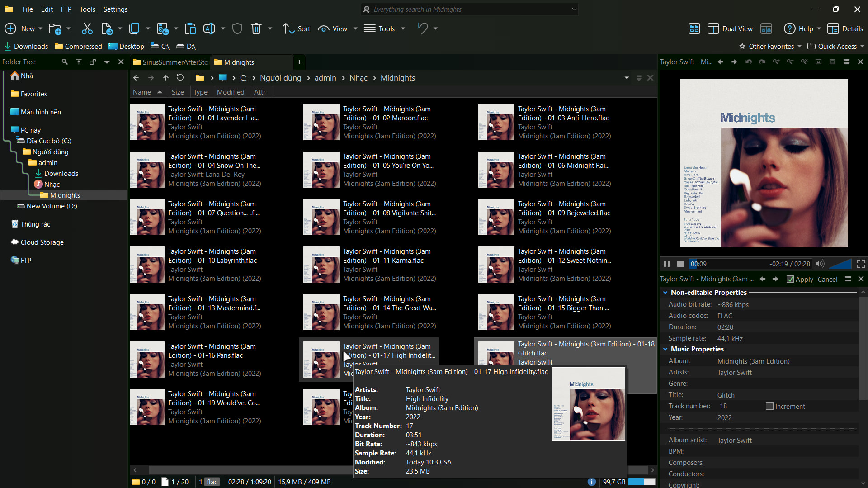Screen dimensions: 868x488
Task: Click the search icon in Folder Tree
Action: 65,62
